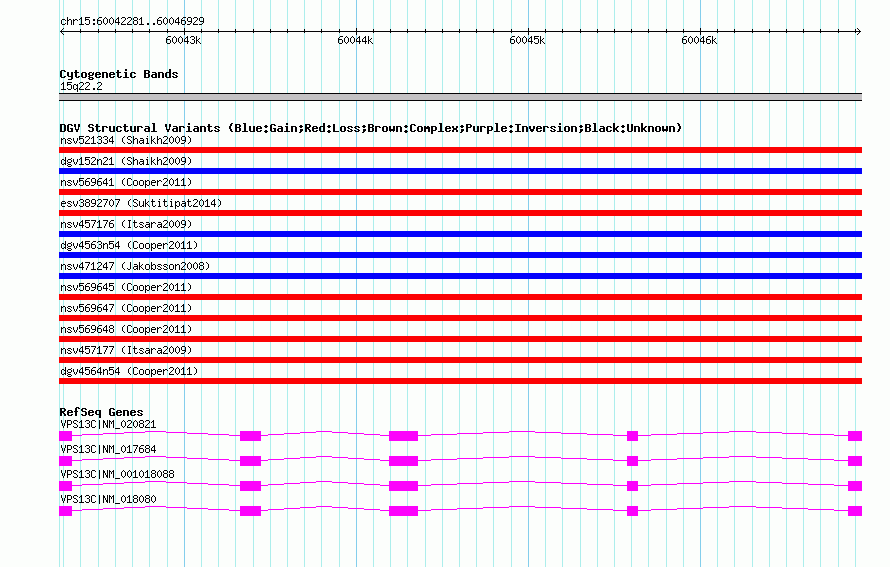Select the chr15:60042281..60046929 position label
Viewport: 890px width, 567px height.
tap(132, 21)
